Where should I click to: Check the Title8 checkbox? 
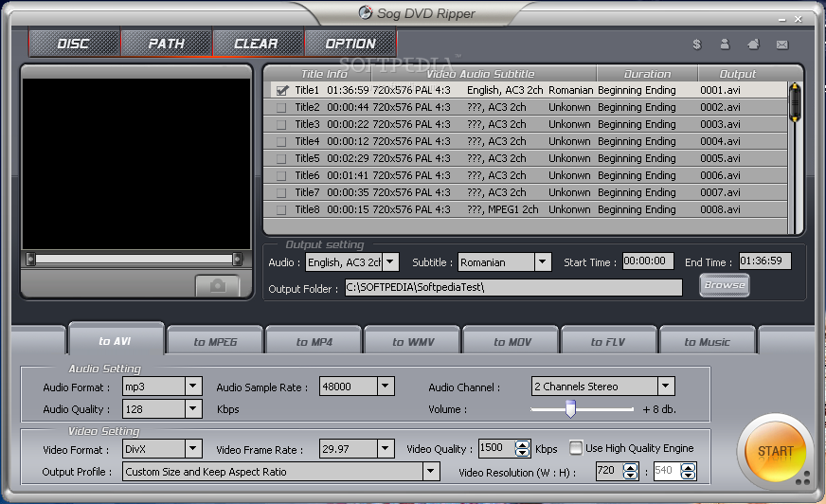tap(281, 209)
